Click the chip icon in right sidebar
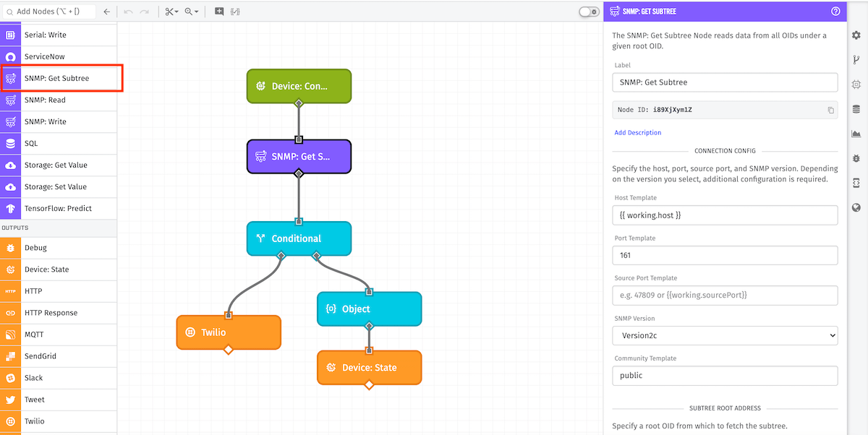This screenshot has height=435, width=868. point(856,85)
